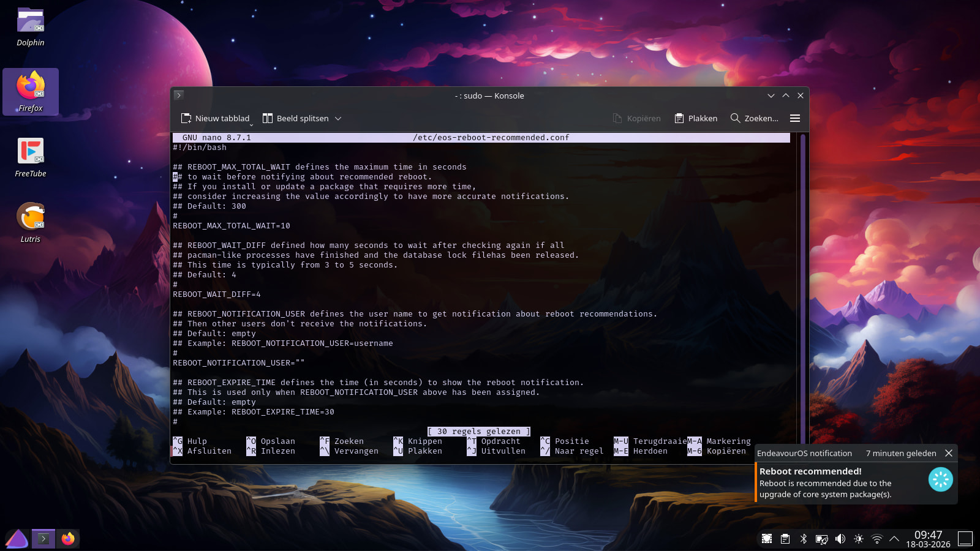Minimize the Konsole window
The width and height of the screenshot is (980, 551).
pos(771,96)
